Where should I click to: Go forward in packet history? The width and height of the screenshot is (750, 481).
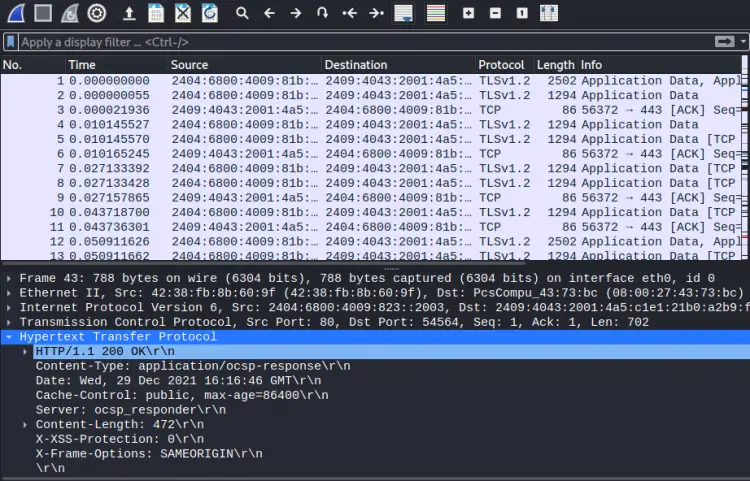coord(296,13)
